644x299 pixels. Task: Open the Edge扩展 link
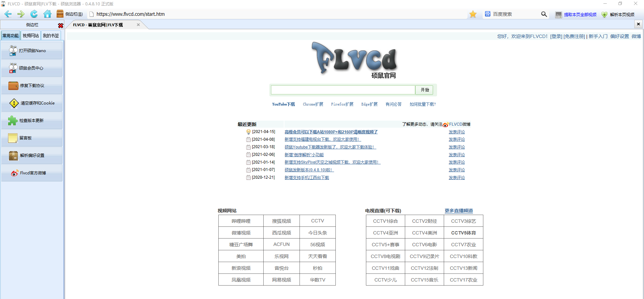(x=369, y=104)
